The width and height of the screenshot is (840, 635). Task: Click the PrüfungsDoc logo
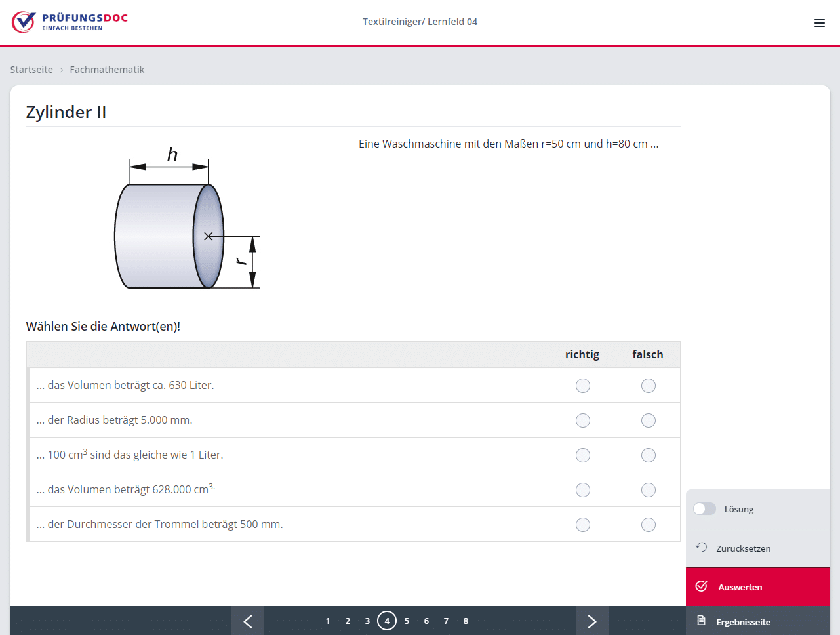(x=70, y=22)
